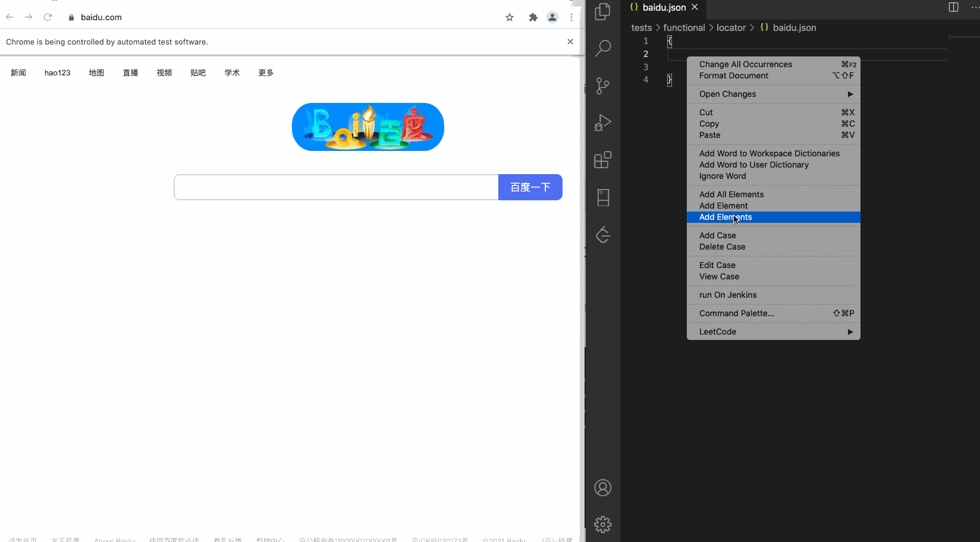Open the 学术 link on Baidu
980x542 pixels.
click(x=232, y=73)
